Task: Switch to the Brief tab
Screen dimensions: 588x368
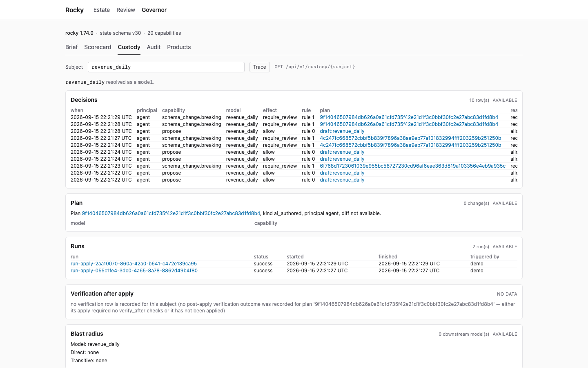Action: (71, 47)
